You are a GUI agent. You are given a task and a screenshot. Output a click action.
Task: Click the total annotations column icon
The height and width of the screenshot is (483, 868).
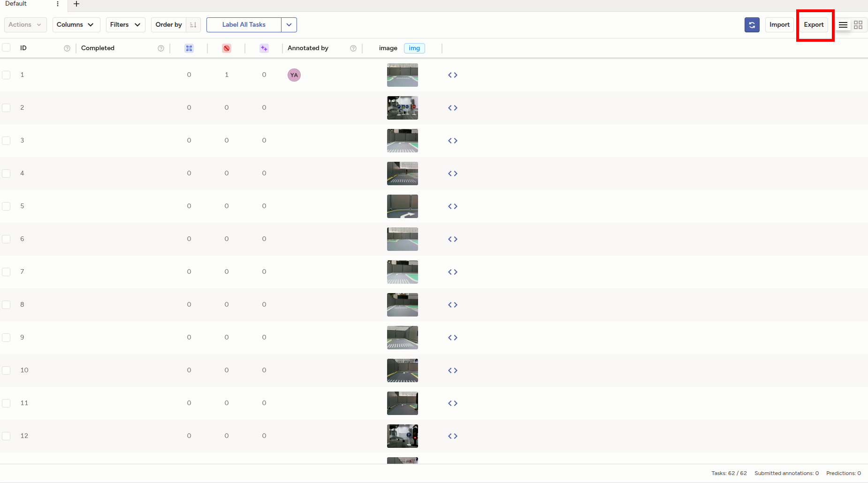point(189,48)
